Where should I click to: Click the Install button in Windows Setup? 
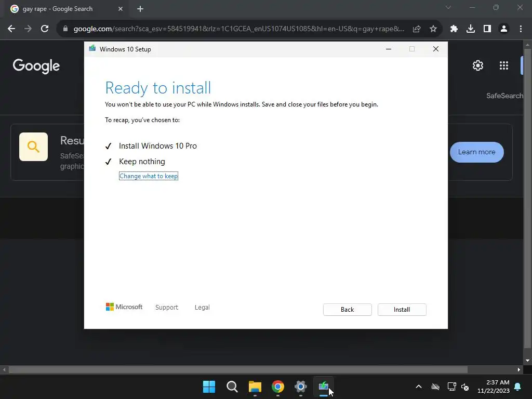point(402,310)
